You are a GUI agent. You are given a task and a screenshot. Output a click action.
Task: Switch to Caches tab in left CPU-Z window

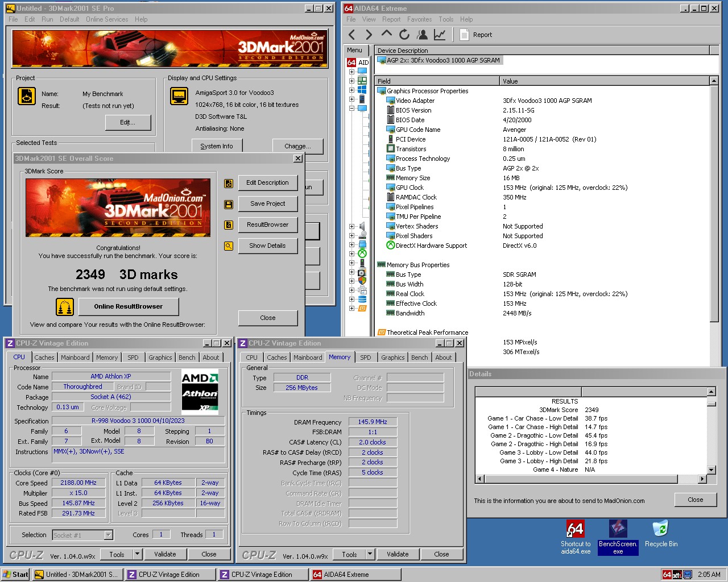(44, 357)
